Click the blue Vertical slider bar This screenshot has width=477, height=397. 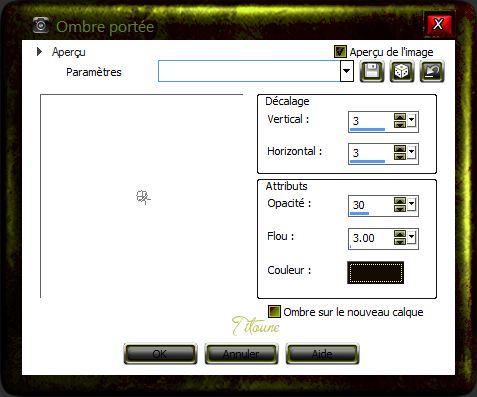click(x=367, y=129)
